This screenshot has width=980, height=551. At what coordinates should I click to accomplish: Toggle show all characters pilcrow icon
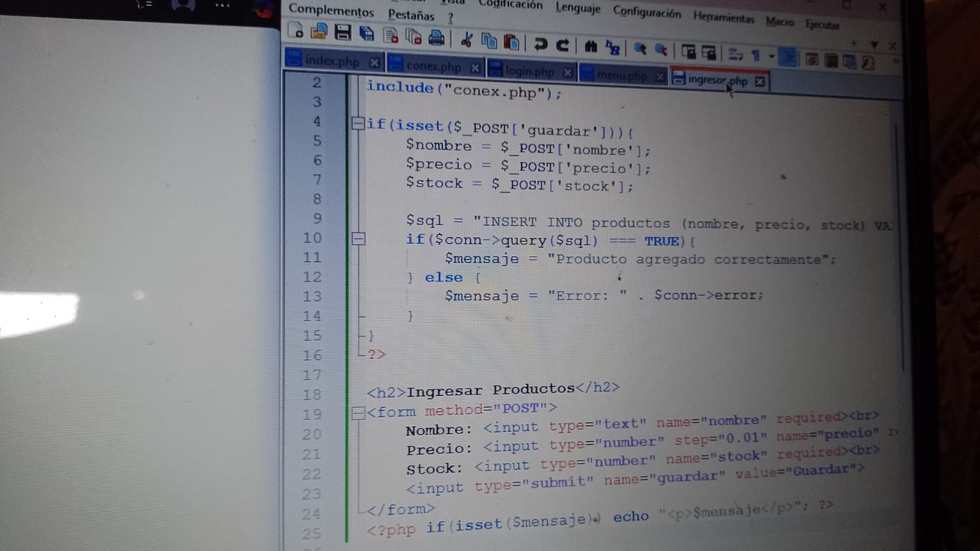pyautogui.click(x=756, y=56)
